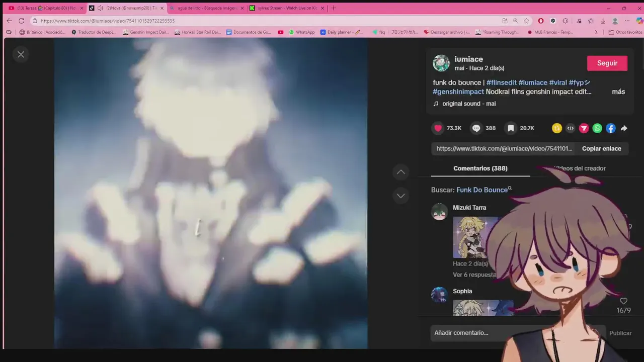Reload the current page
This screenshot has height=362, width=644.
click(21, 21)
